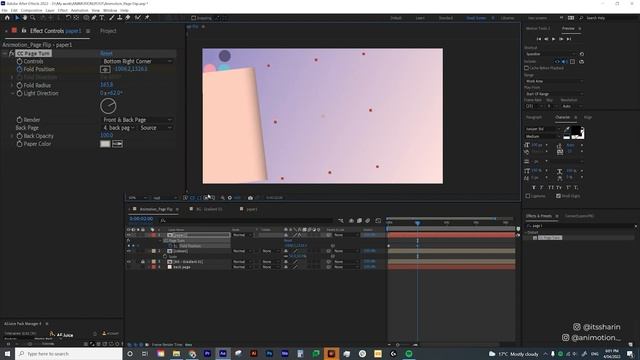
Task: Expand the Fold Radius property
Action: pos(12,85)
